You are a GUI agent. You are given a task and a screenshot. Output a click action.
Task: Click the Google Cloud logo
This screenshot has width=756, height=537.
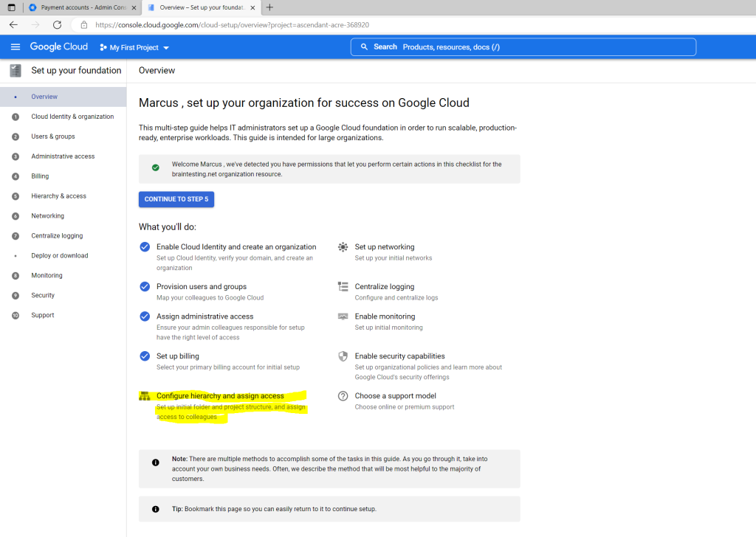pos(59,46)
